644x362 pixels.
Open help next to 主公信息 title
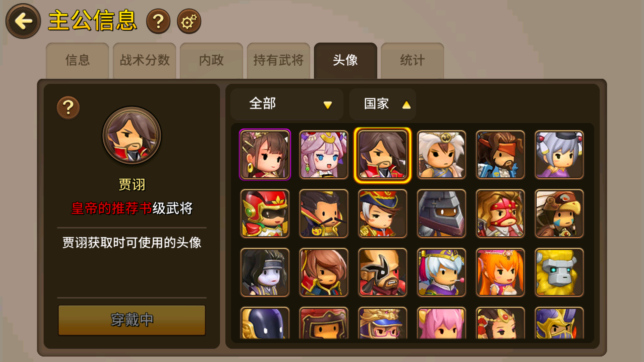pos(158,21)
